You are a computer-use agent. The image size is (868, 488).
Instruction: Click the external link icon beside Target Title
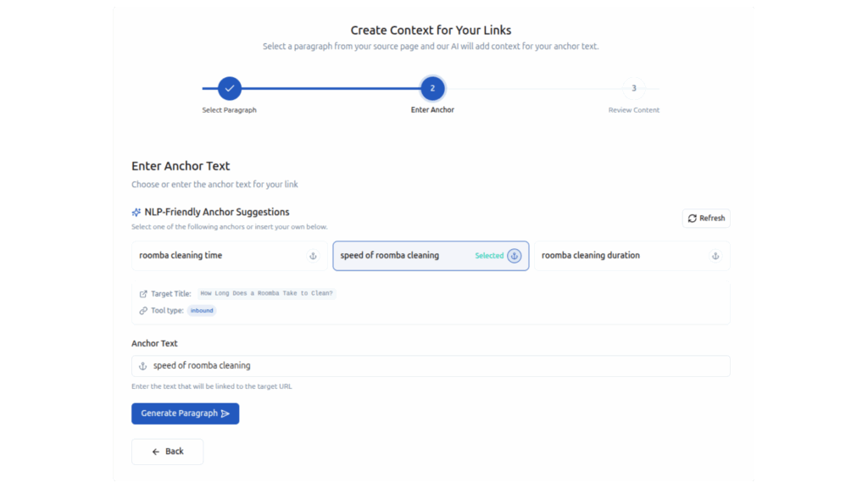pyautogui.click(x=143, y=294)
